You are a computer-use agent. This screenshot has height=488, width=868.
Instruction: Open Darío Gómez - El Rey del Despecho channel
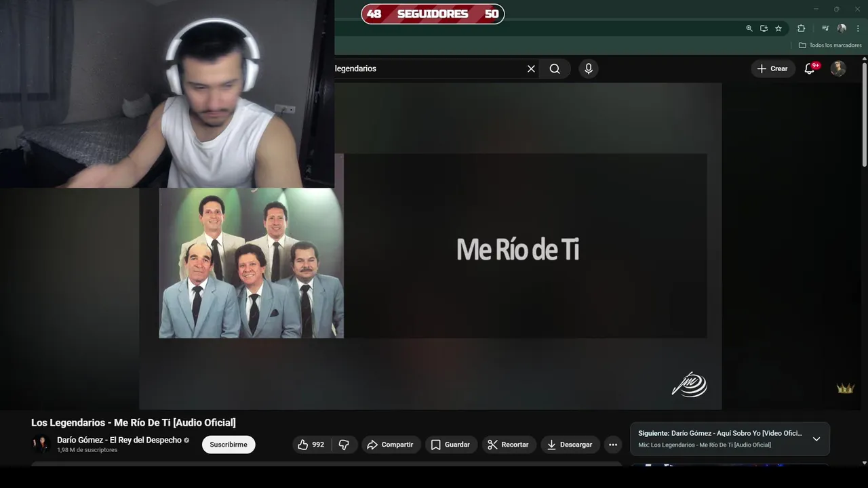119,440
